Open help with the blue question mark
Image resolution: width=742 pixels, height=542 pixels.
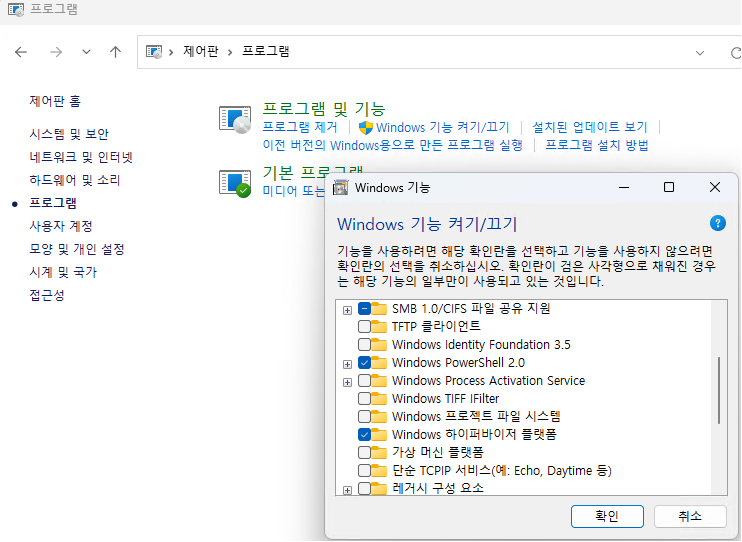click(718, 223)
